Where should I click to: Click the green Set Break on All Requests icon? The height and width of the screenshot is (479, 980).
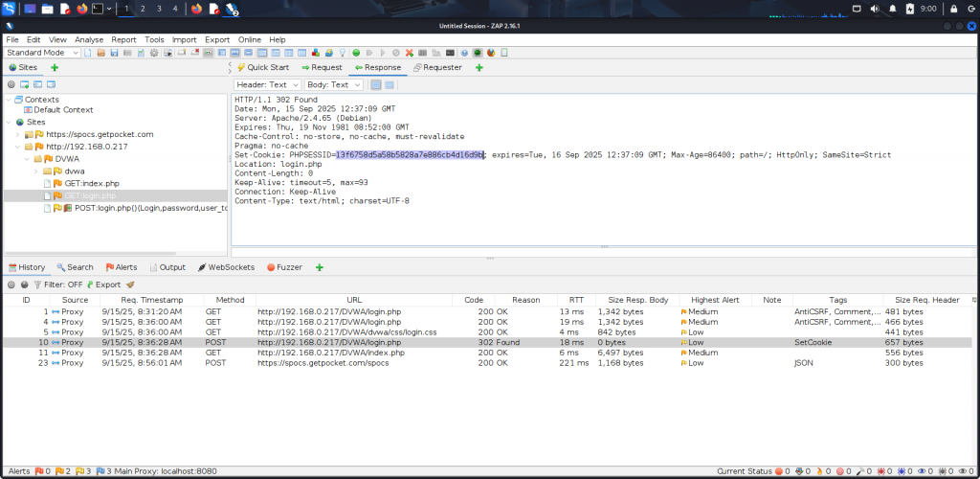[x=356, y=53]
